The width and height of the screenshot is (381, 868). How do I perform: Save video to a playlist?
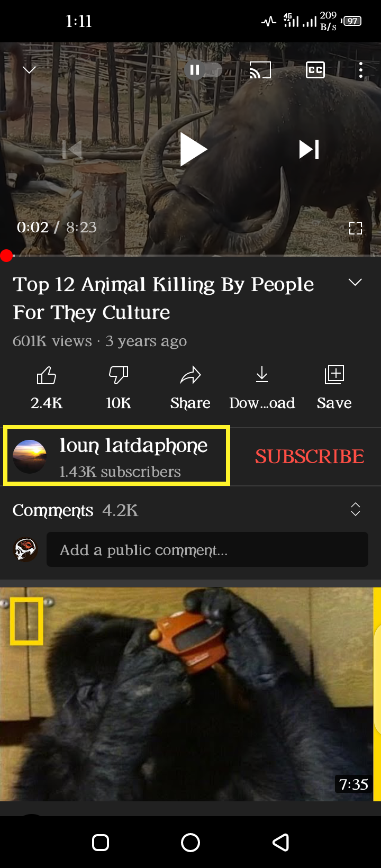tap(334, 387)
